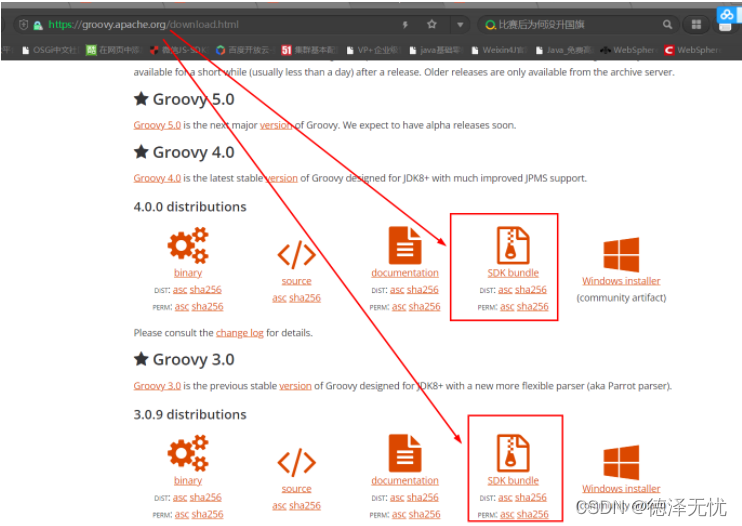Download the 3.0.9 documentation link
This screenshot has height=526, width=742.
click(x=405, y=481)
